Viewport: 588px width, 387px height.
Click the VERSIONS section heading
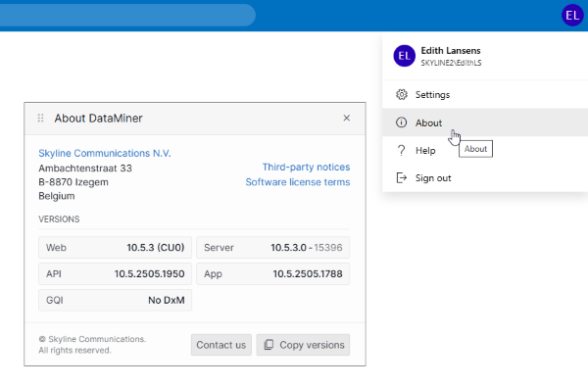59,219
